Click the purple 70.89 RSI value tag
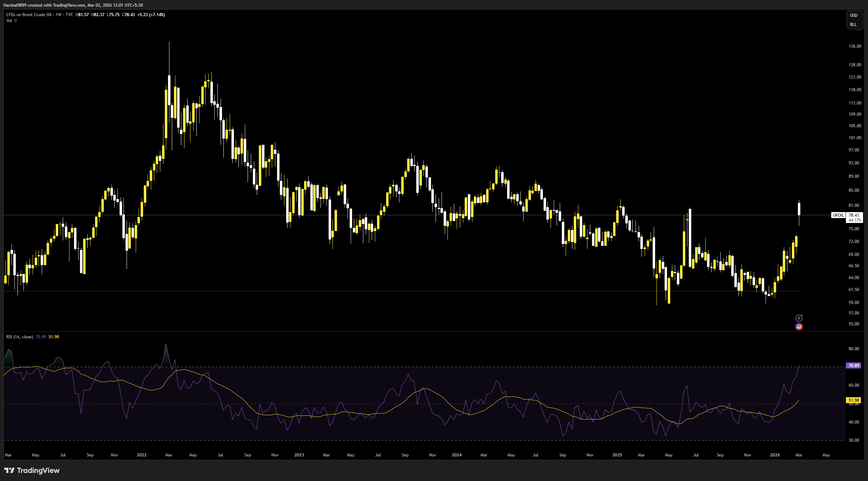Screen dimensions: 868x481 [854, 366]
